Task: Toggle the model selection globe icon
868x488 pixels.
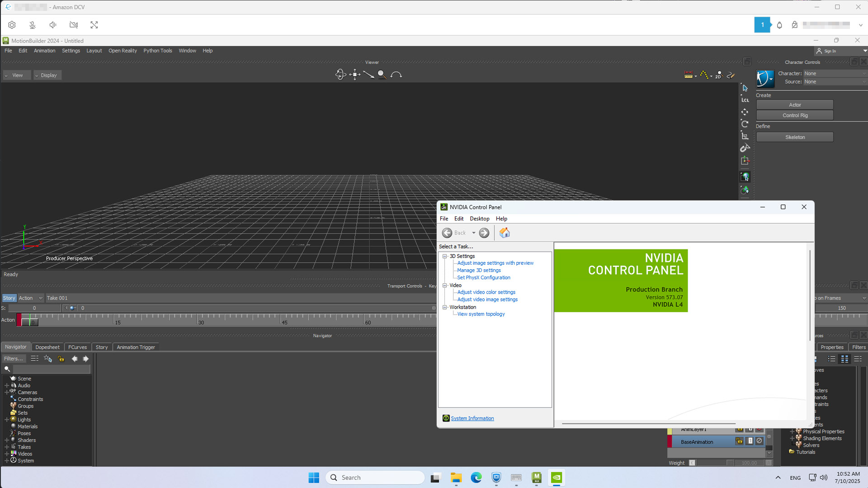Action: click(745, 177)
